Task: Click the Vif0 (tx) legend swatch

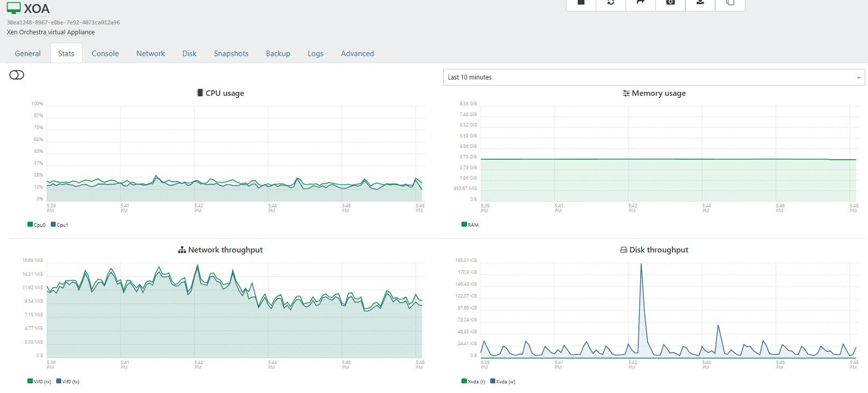Action: pyautogui.click(x=59, y=381)
